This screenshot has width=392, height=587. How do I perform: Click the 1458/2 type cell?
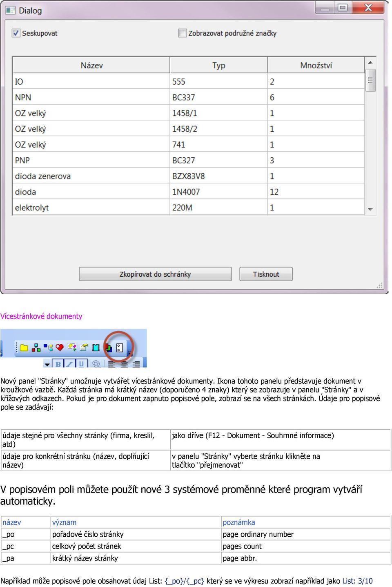click(218, 129)
